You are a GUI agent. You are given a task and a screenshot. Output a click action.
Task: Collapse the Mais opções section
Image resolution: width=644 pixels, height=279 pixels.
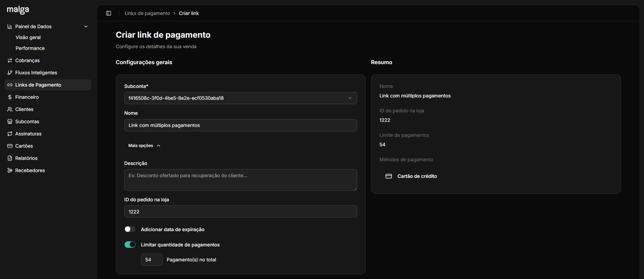pyautogui.click(x=144, y=146)
